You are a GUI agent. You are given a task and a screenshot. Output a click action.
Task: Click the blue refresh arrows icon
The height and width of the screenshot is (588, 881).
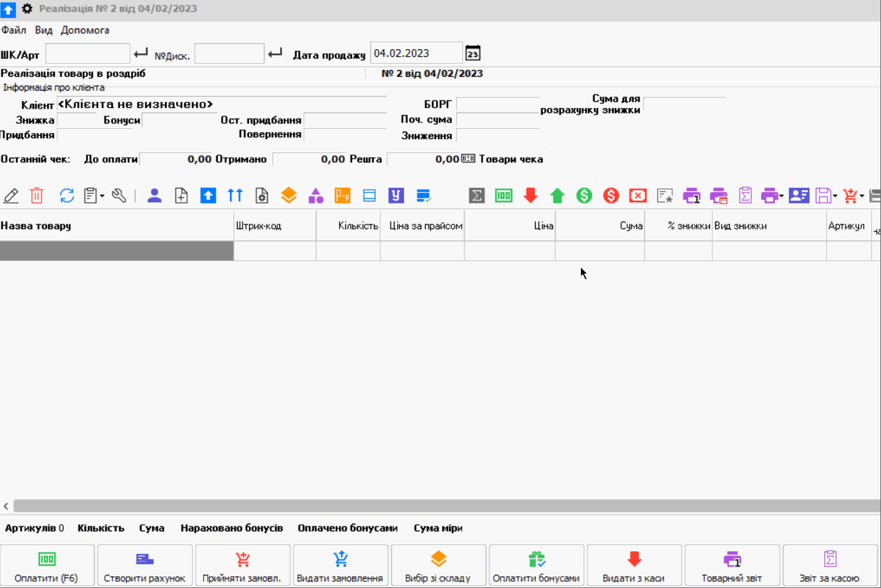click(67, 196)
